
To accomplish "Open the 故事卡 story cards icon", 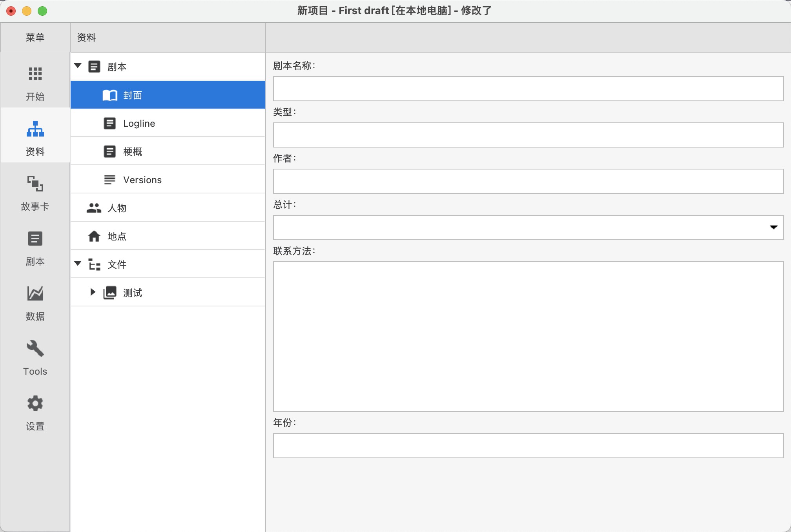I will point(35,184).
